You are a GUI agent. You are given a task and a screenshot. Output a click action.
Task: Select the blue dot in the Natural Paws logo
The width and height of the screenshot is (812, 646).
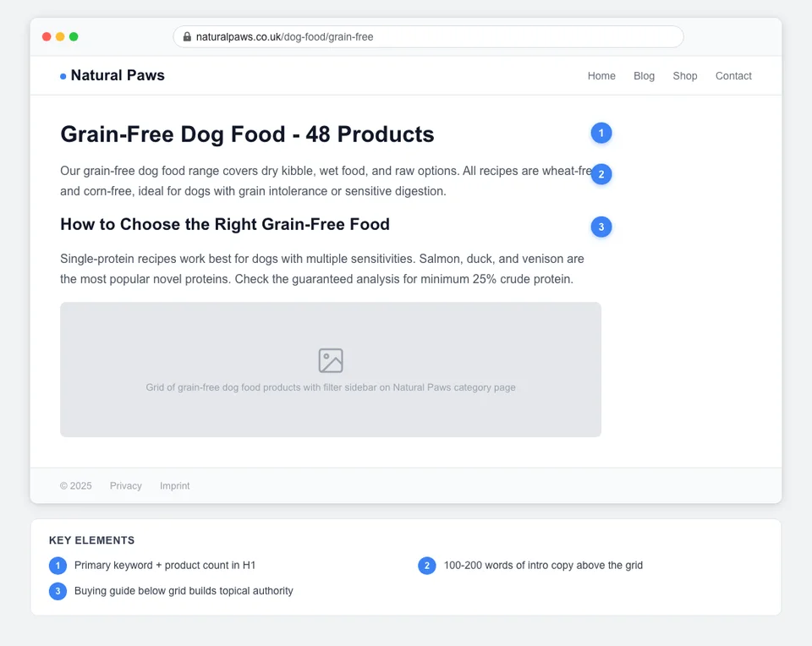coord(63,76)
